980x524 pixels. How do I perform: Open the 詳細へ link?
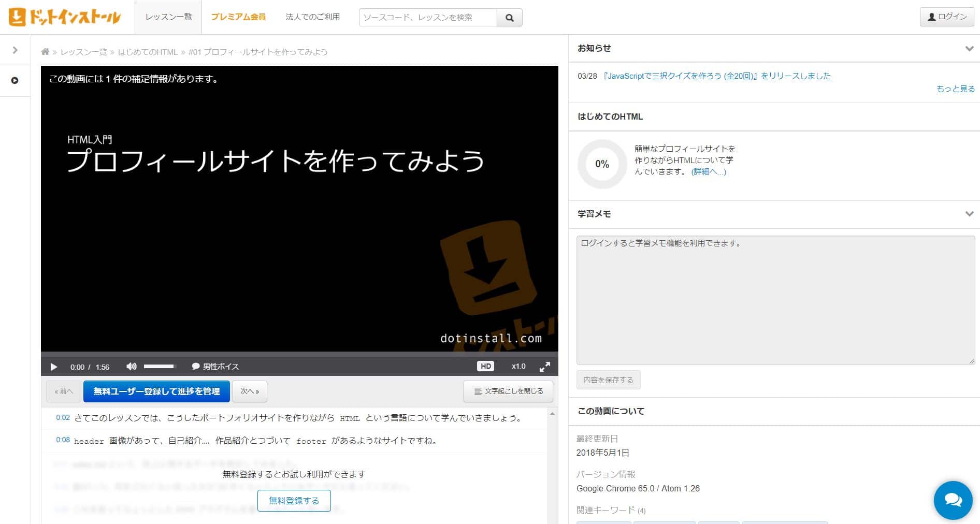pyautogui.click(x=709, y=172)
